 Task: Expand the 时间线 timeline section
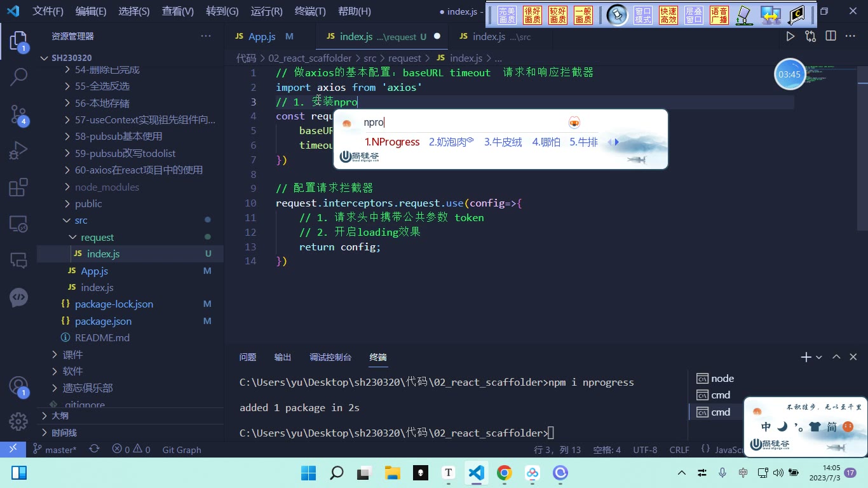point(130,432)
